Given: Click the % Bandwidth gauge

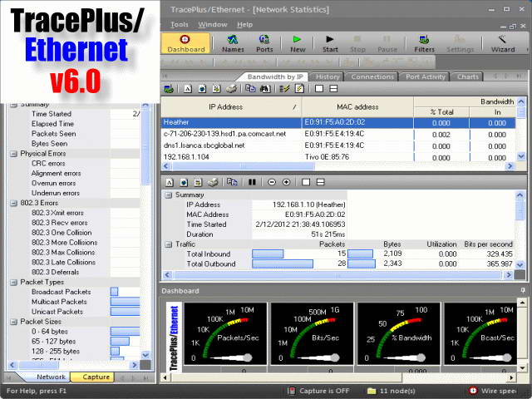Looking at the screenshot, I should coord(399,334).
